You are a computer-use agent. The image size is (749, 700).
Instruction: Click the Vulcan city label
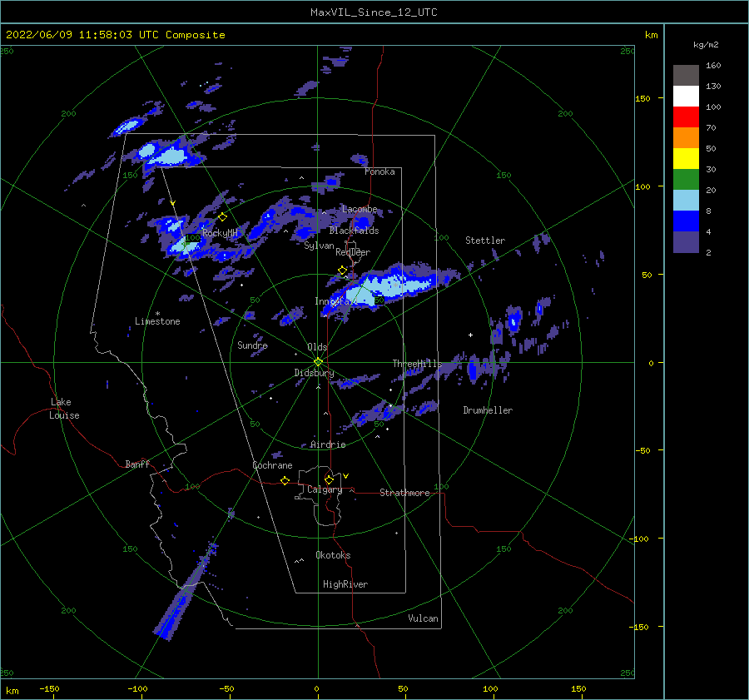pyautogui.click(x=423, y=618)
